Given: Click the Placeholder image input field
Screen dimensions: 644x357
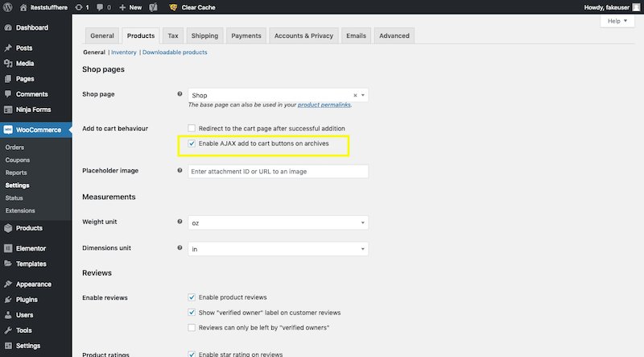Looking at the screenshot, I should click(x=278, y=172).
